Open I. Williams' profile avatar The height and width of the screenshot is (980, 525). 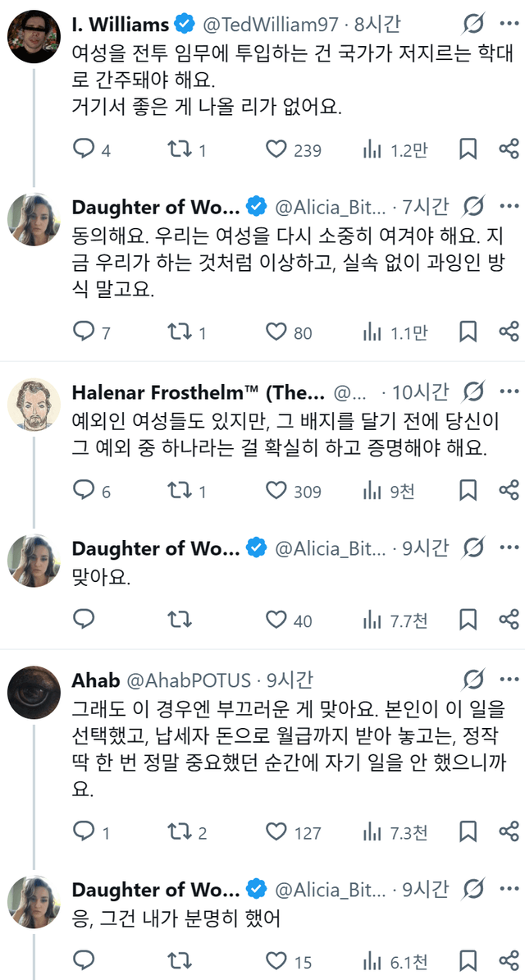click(31, 34)
